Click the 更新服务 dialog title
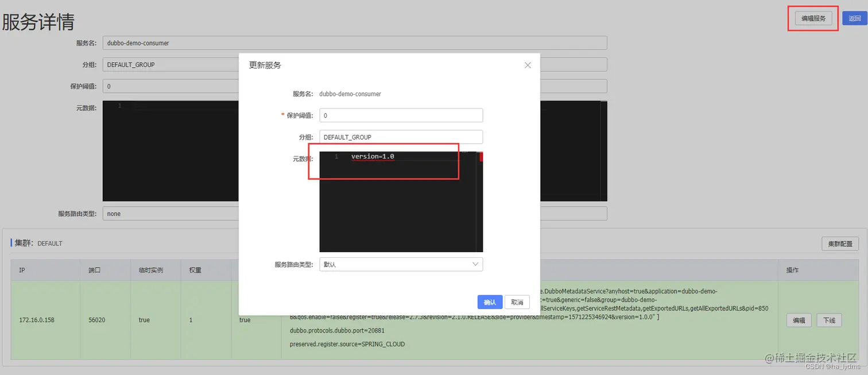The width and height of the screenshot is (868, 375). 265,65
